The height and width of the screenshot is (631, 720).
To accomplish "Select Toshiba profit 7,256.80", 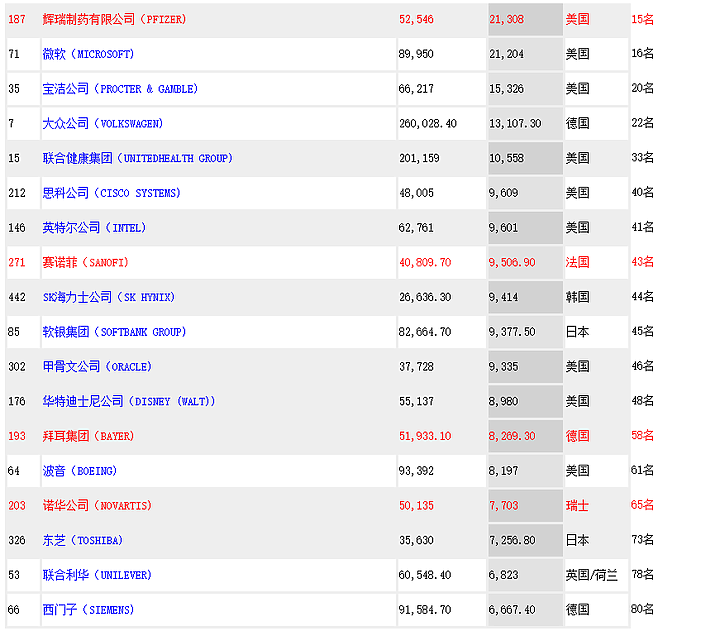I will tap(512, 540).
